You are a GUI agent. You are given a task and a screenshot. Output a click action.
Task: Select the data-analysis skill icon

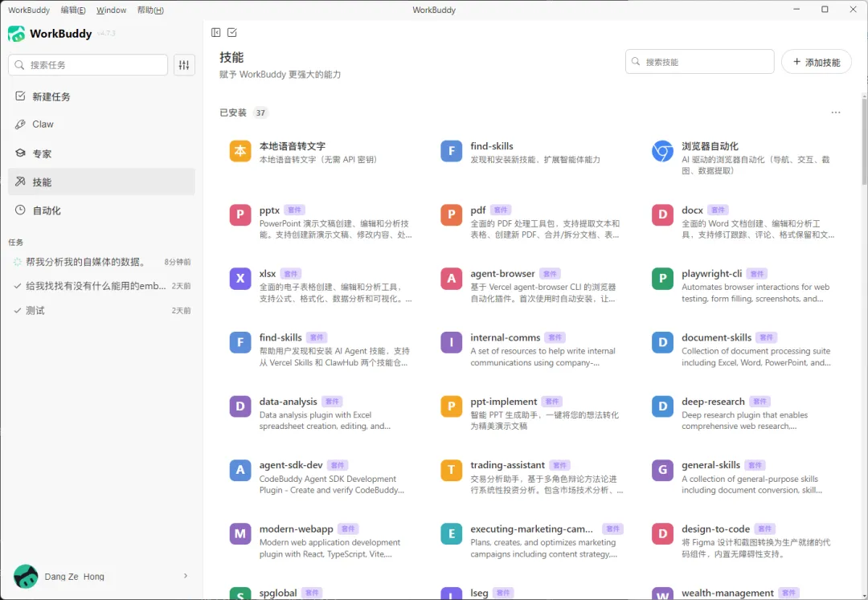tap(240, 406)
